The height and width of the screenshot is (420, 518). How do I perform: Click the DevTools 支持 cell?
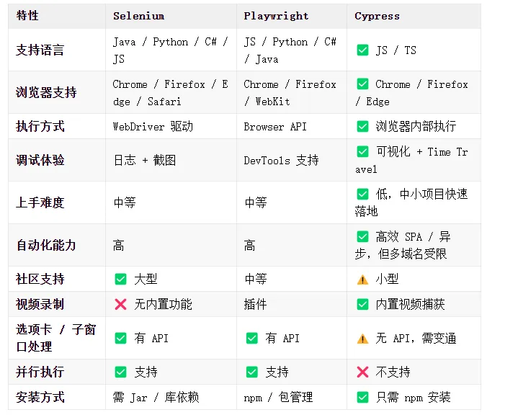(x=281, y=160)
